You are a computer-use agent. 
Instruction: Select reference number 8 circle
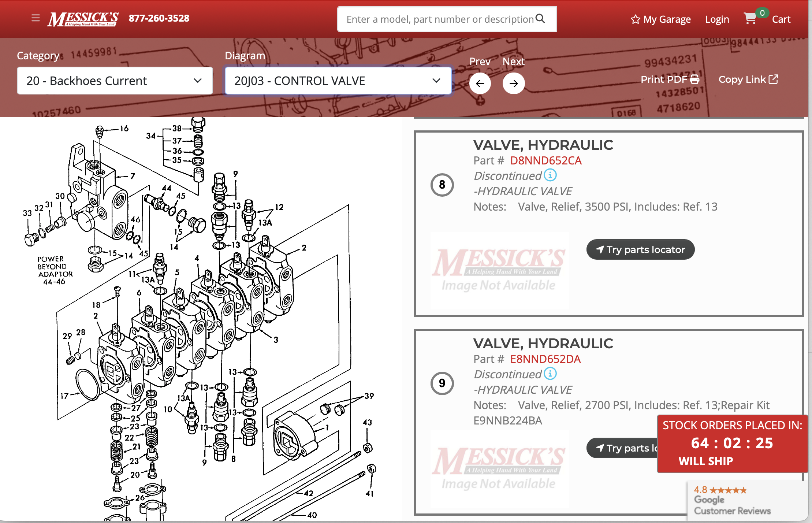click(x=442, y=185)
